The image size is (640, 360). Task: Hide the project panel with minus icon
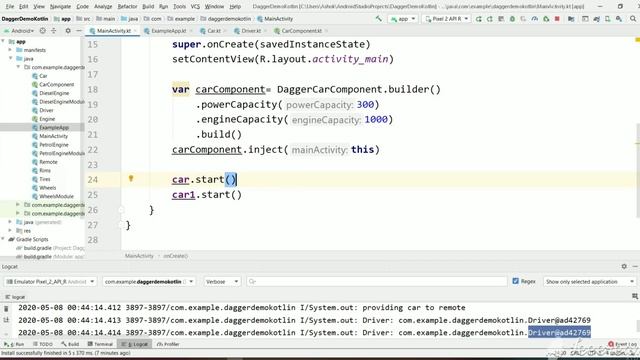tap(79, 31)
